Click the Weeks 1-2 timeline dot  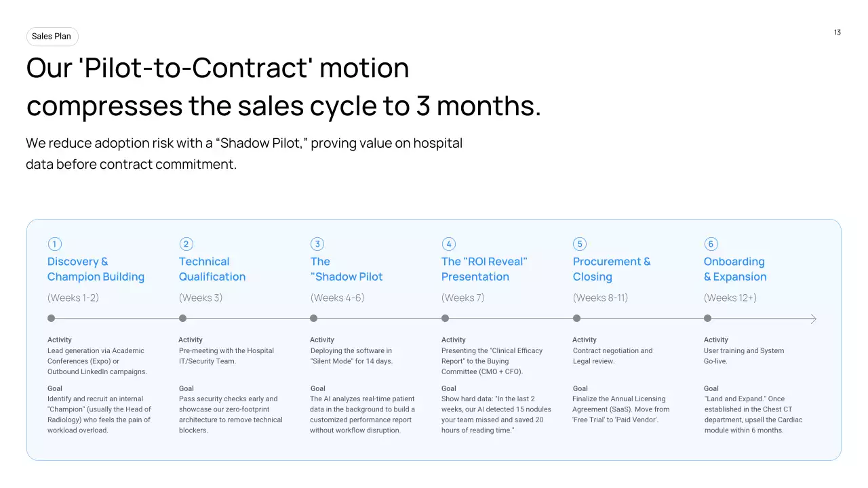[x=52, y=319]
